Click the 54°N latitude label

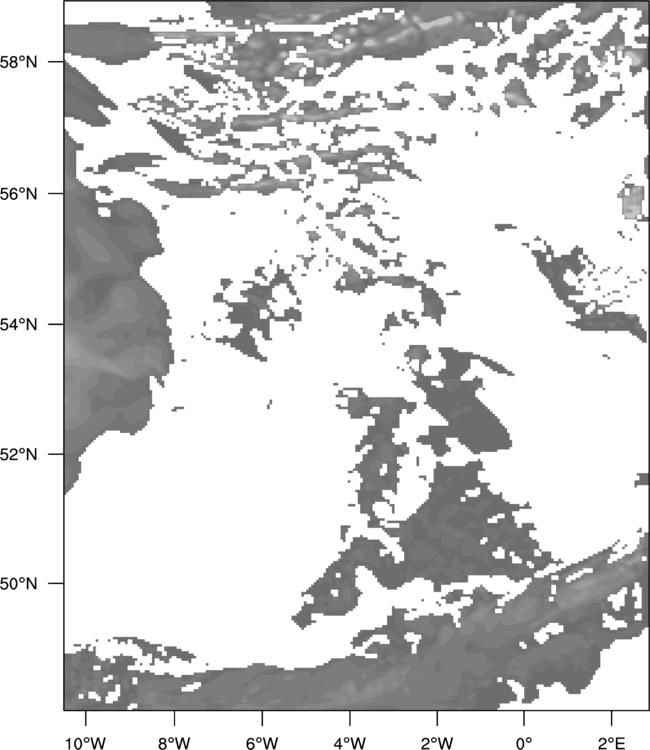(x=19, y=324)
